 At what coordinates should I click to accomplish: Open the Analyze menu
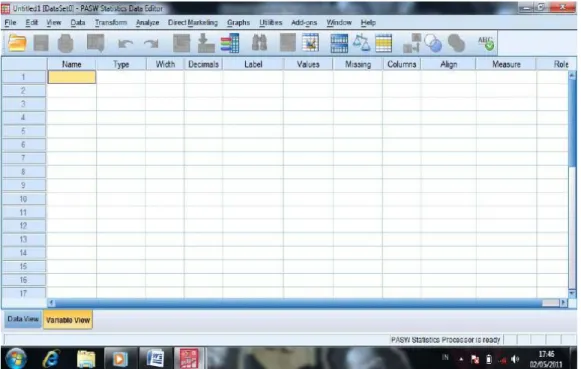tap(147, 23)
